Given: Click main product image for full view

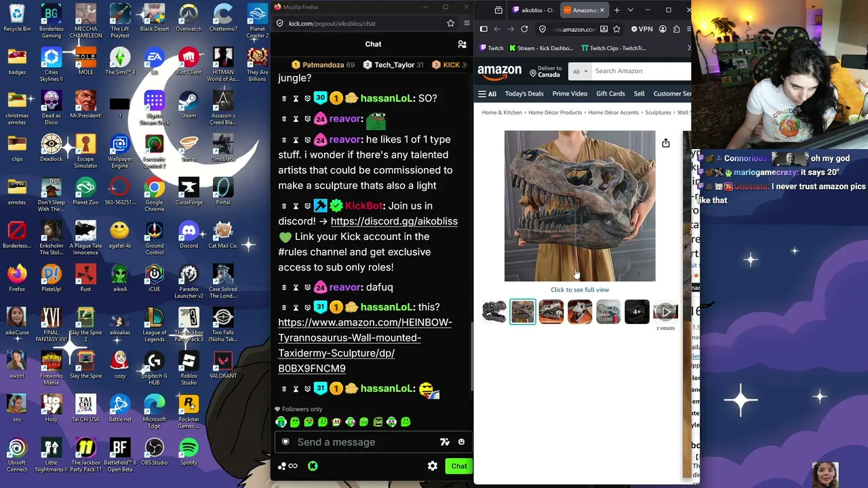Looking at the screenshot, I should point(580,206).
